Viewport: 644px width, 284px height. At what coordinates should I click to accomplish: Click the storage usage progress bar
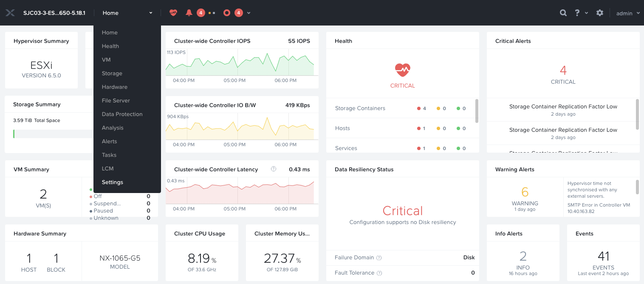tap(54, 134)
